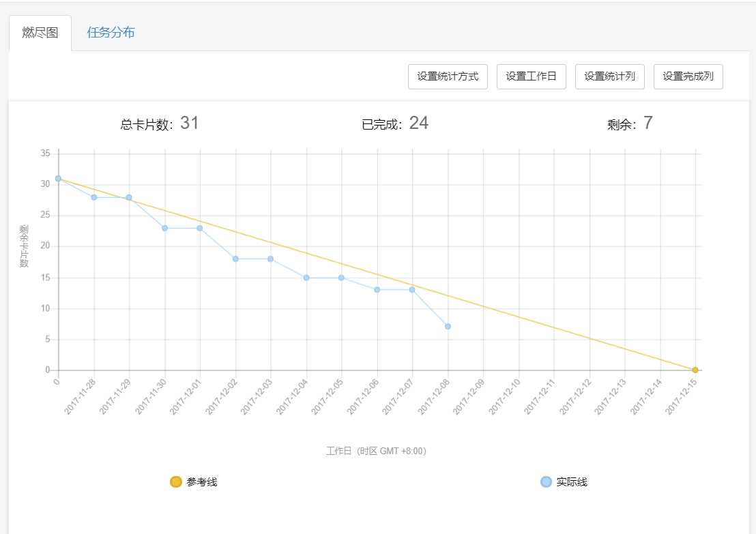
Task: Open the 设置统计列 settings button
Action: (609, 76)
